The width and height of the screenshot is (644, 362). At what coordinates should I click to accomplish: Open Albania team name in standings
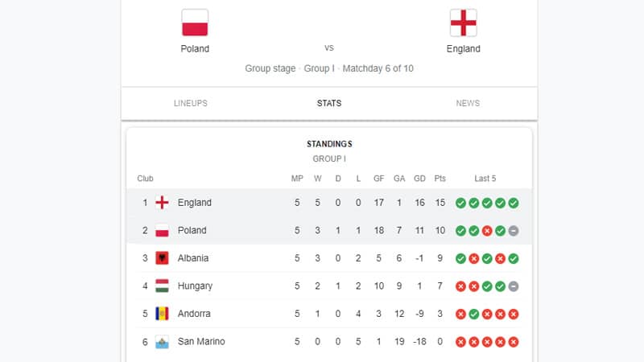193,258
